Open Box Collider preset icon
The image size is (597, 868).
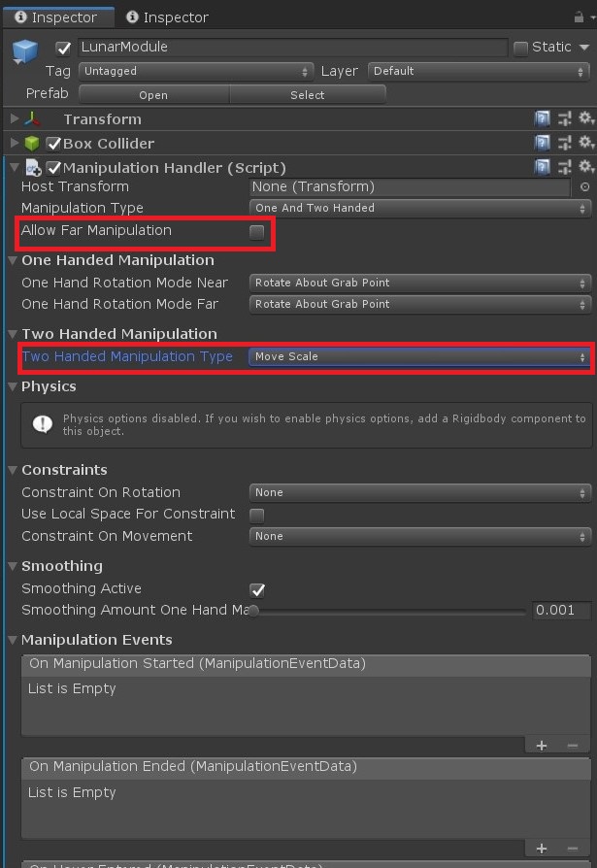pos(564,143)
